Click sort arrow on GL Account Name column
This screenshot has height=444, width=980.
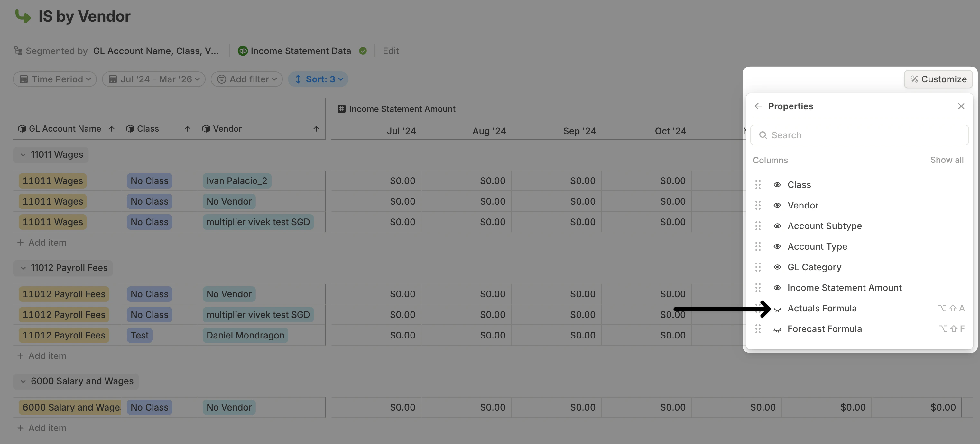coord(111,129)
